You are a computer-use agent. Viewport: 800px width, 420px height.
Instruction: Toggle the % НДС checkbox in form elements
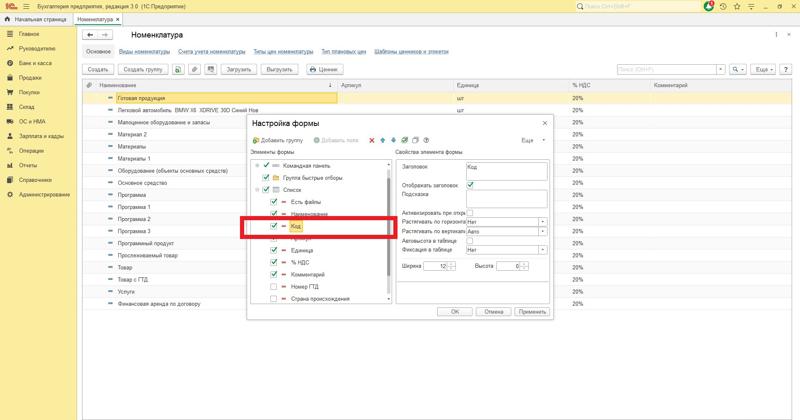[274, 262]
